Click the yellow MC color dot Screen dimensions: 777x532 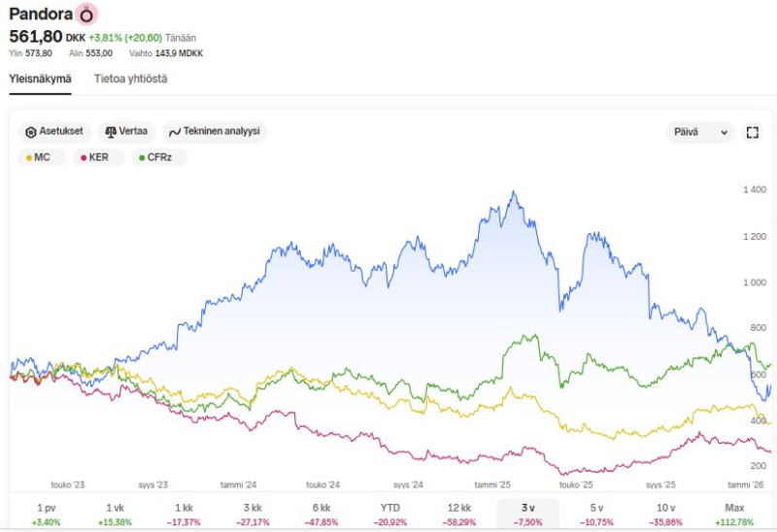[x=29, y=157]
